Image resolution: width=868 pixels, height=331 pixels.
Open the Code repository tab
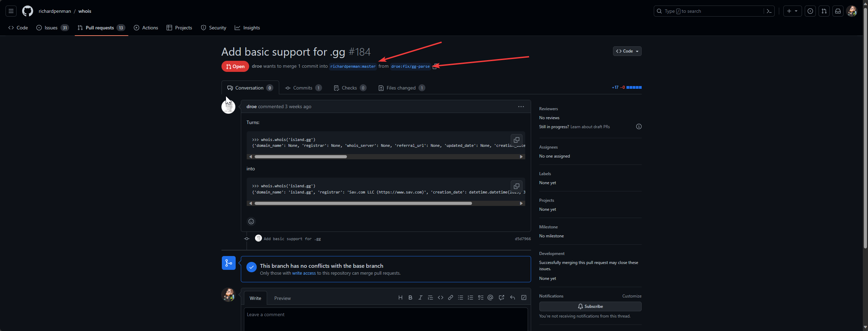18,28
